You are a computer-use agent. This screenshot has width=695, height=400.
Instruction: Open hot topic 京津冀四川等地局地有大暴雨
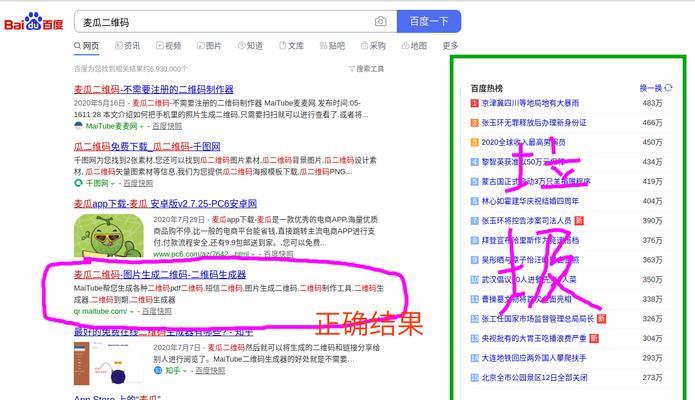coord(530,103)
